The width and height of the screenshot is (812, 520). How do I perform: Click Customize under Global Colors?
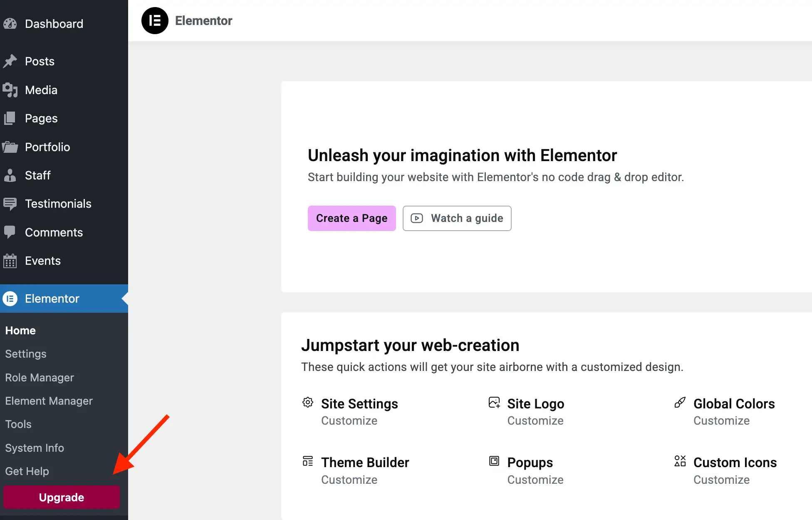[721, 420]
